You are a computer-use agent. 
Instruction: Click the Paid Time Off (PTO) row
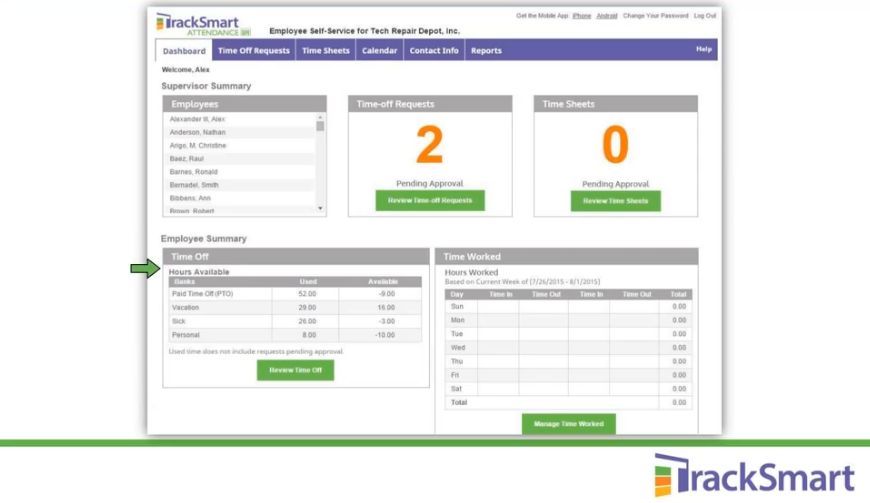(x=295, y=294)
